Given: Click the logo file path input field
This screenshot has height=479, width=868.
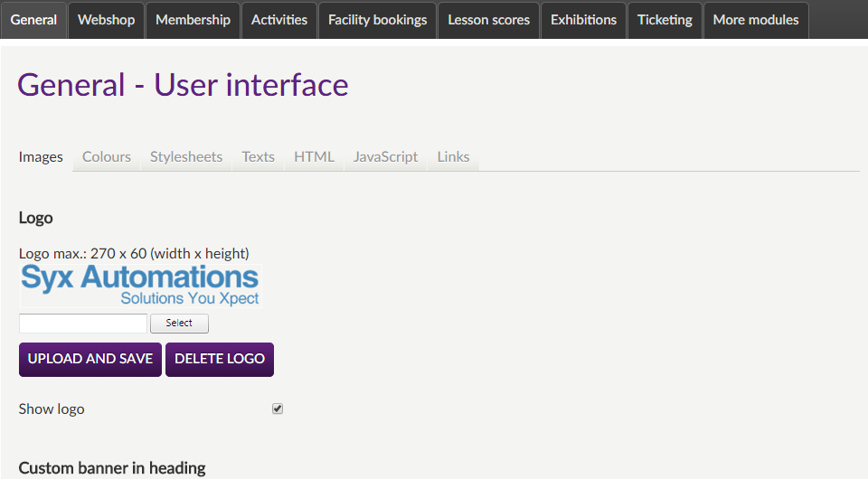Looking at the screenshot, I should coord(82,324).
